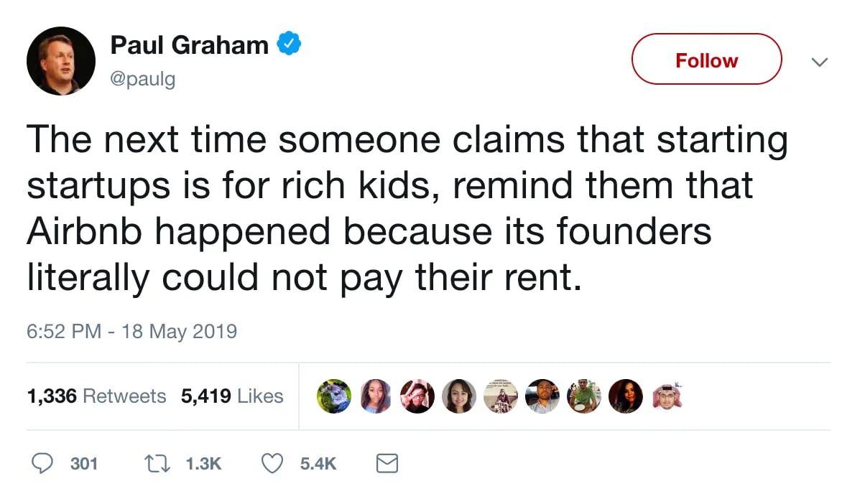Open Paul Graham's profile picture
The width and height of the screenshot is (865, 504).
pos(61,61)
